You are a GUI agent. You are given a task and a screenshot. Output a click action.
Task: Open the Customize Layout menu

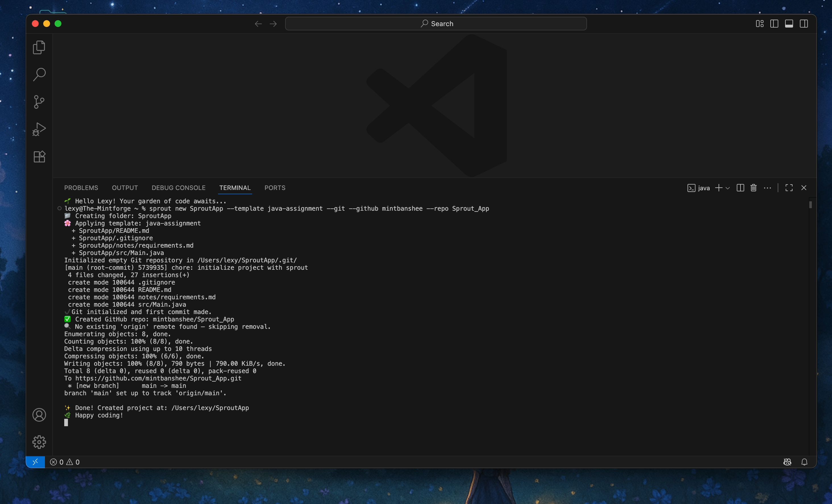[x=760, y=23]
